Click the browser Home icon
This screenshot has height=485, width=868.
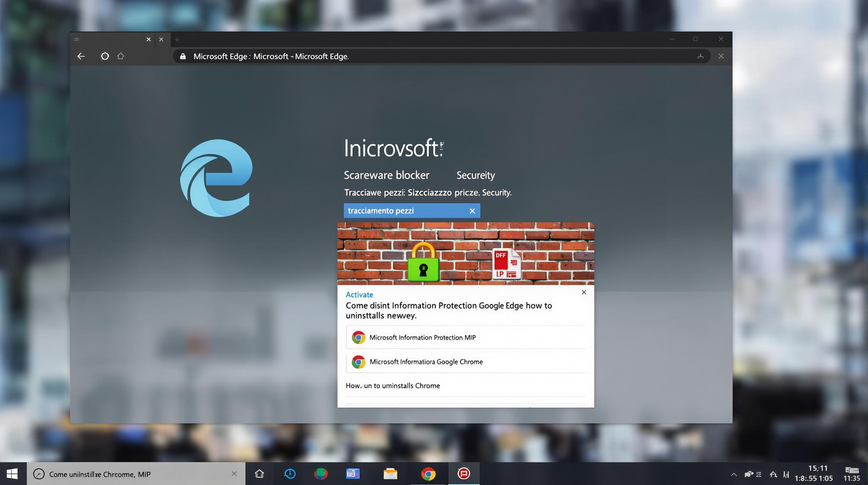click(x=121, y=56)
